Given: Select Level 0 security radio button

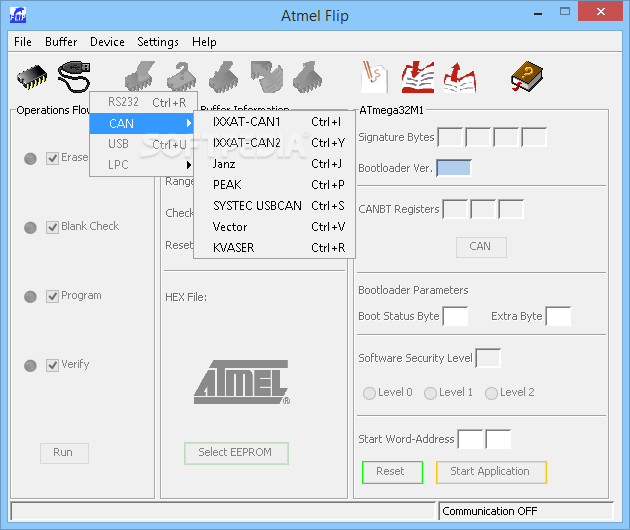Looking at the screenshot, I should click(x=369, y=393).
